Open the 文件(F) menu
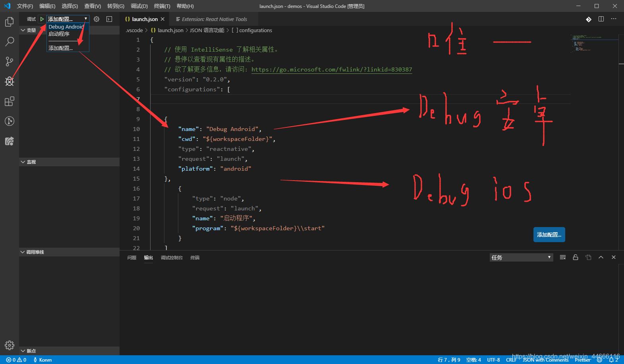The width and height of the screenshot is (624, 364). coord(25,6)
